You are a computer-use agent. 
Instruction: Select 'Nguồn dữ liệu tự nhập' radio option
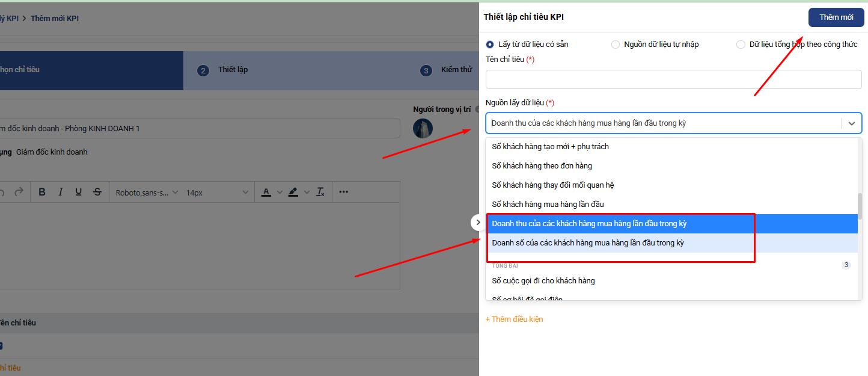[x=616, y=45]
